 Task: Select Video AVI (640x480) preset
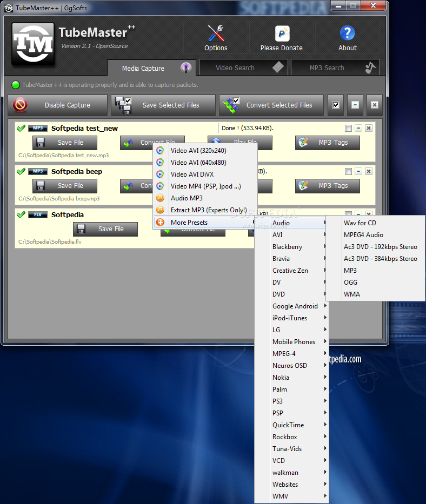point(205,163)
